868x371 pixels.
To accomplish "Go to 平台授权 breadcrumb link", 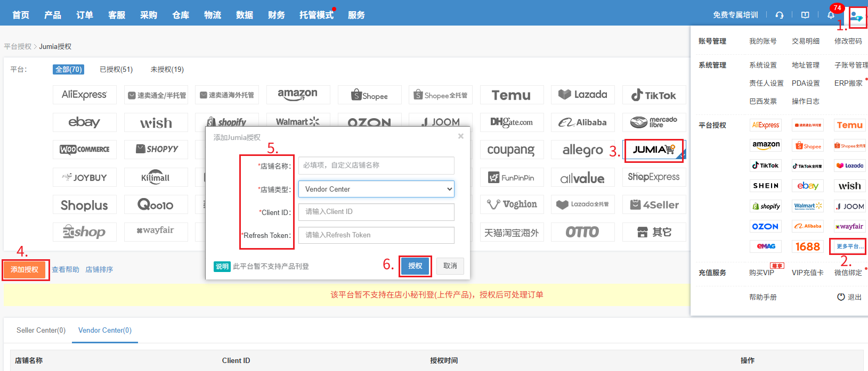I will (x=18, y=46).
